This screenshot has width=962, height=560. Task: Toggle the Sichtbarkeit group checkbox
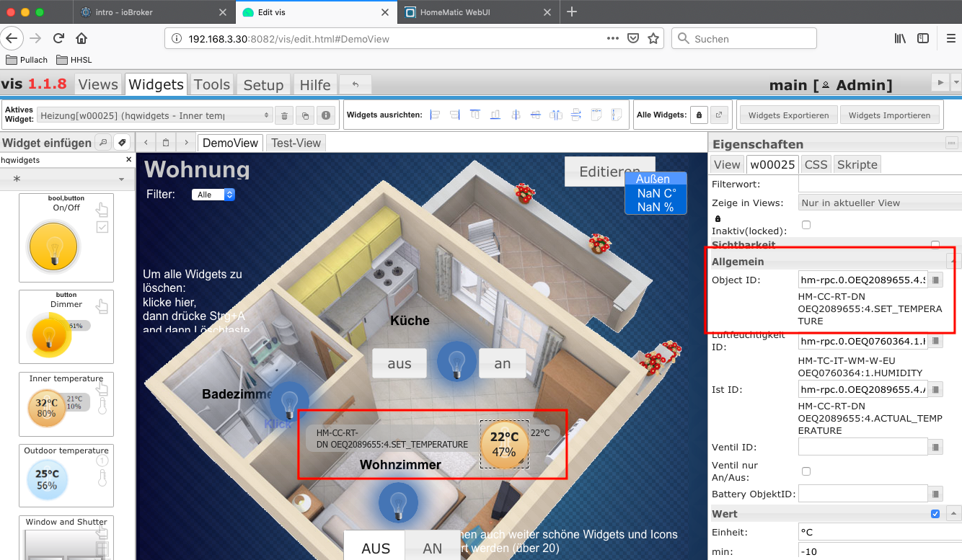coord(935,245)
